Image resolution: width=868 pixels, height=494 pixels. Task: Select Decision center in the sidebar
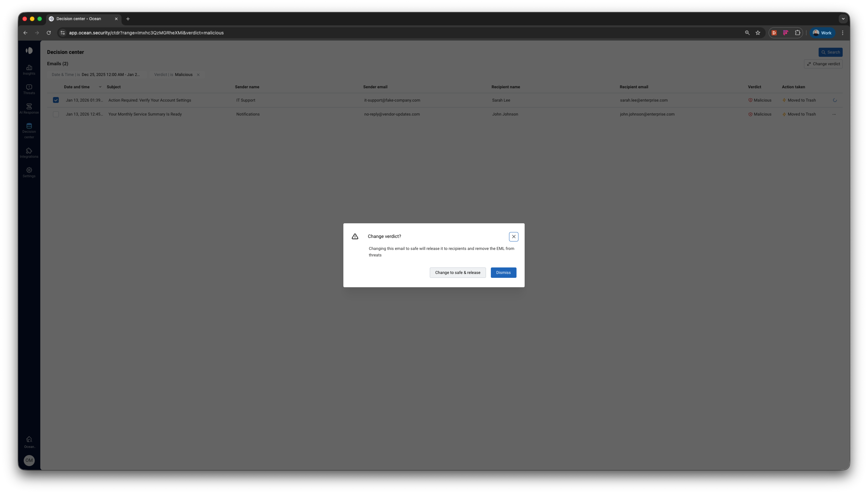tap(29, 131)
